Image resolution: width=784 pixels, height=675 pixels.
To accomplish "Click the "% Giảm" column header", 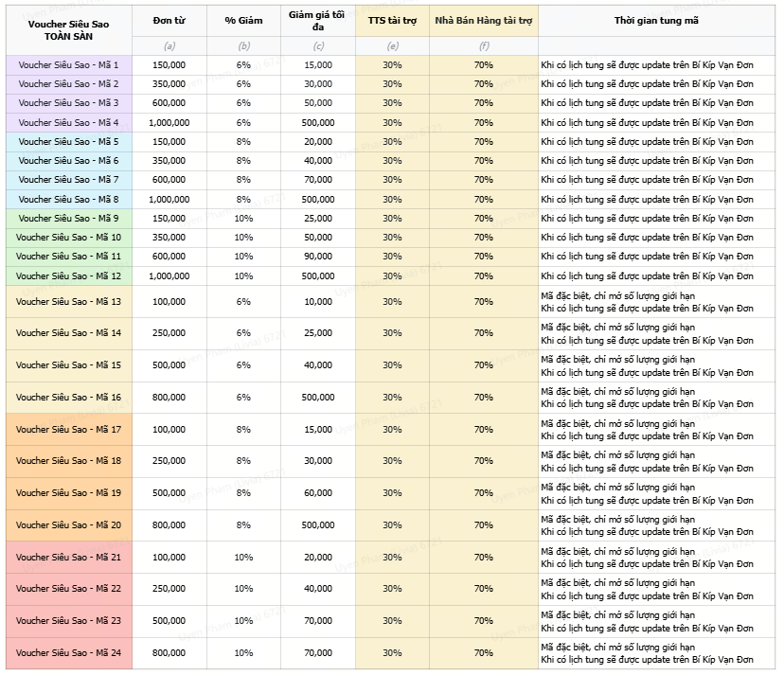I will coord(243,20).
